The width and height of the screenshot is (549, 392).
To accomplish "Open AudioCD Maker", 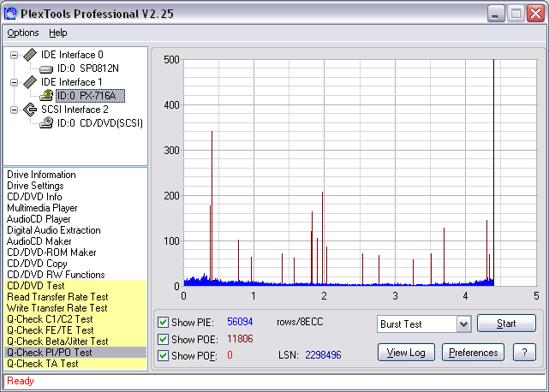I will point(39,241).
